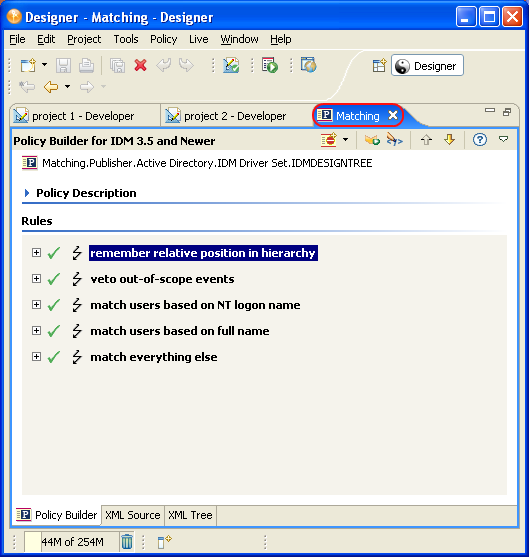Select the Matching editor tab

coord(357,116)
